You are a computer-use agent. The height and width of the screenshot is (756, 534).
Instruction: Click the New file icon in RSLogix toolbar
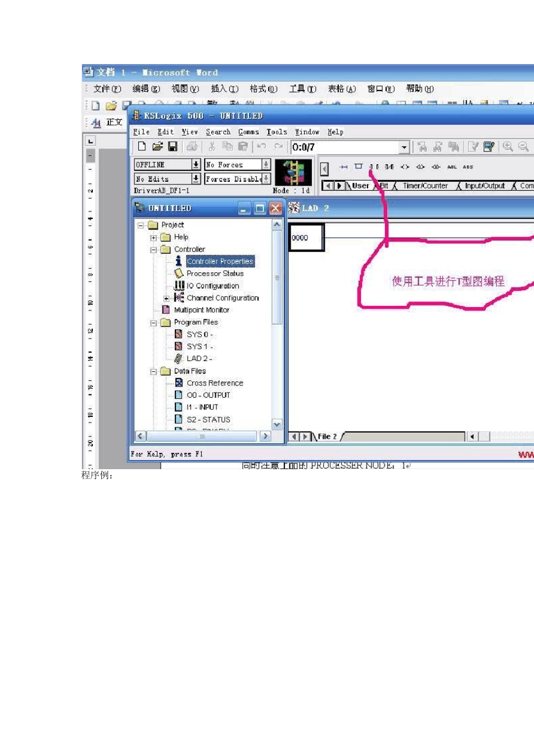click(x=142, y=147)
